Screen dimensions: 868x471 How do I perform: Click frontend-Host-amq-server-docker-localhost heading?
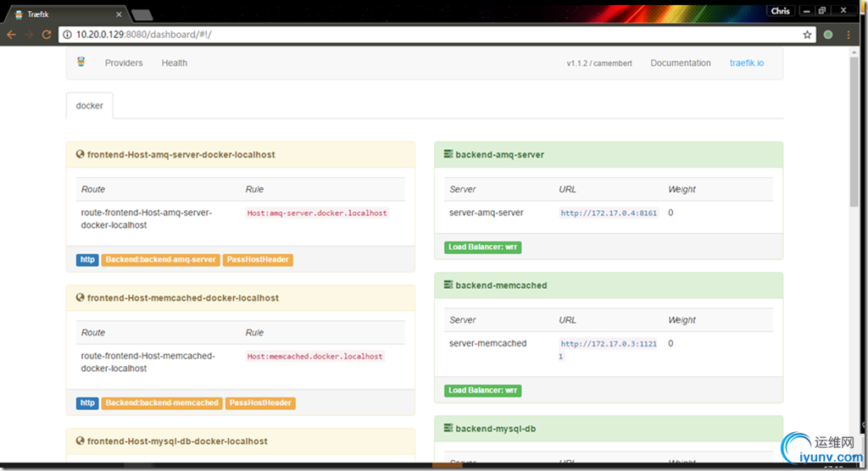coord(181,154)
